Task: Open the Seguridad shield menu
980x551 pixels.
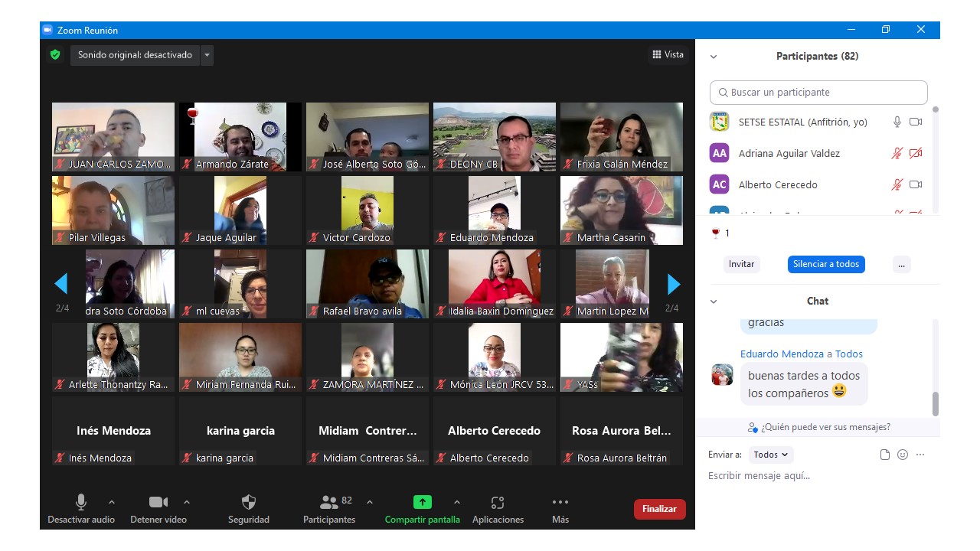Action: [x=249, y=510]
